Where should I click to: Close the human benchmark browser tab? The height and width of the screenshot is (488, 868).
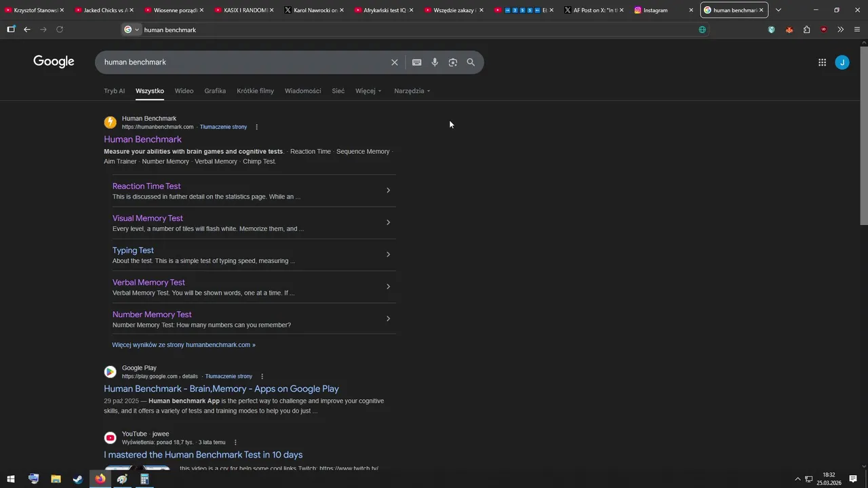click(x=761, y=10)
